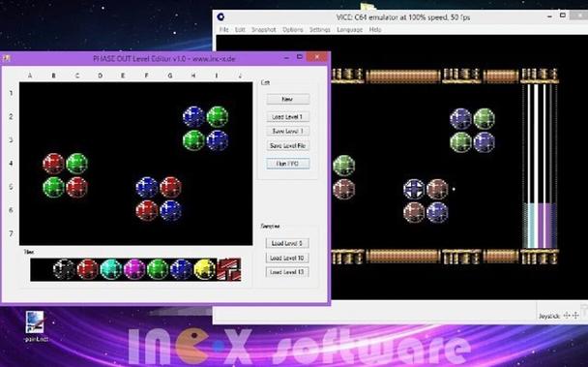Open the Help menu in VICE

click(375, 29)
